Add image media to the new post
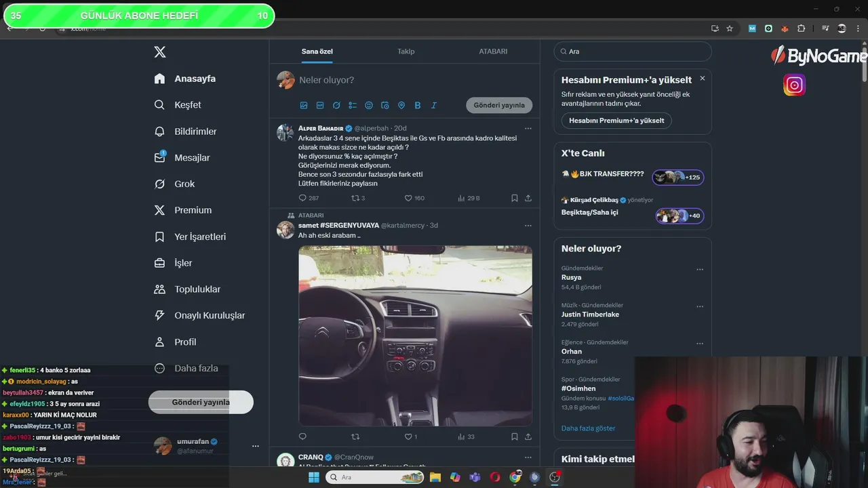The image size is (868, 488). 304,105
